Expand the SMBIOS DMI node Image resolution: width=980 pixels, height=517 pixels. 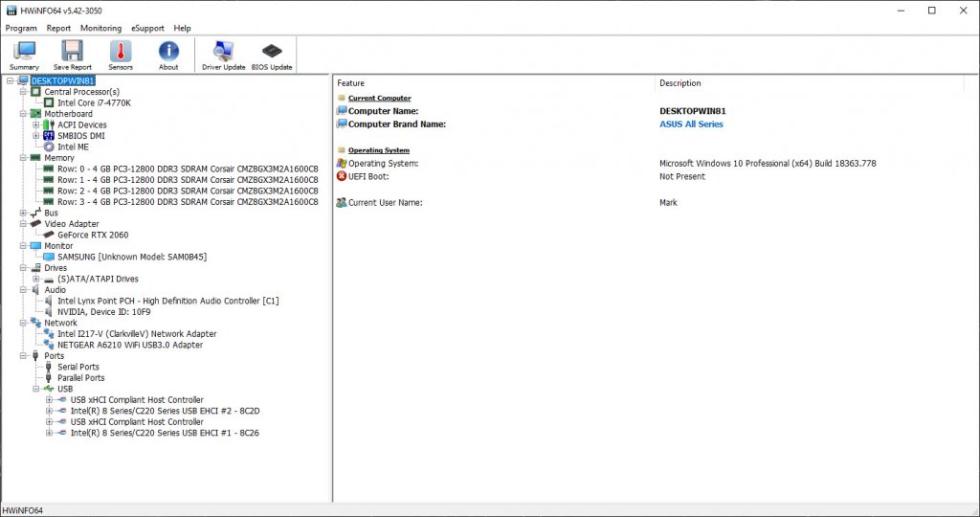[36, 136]
